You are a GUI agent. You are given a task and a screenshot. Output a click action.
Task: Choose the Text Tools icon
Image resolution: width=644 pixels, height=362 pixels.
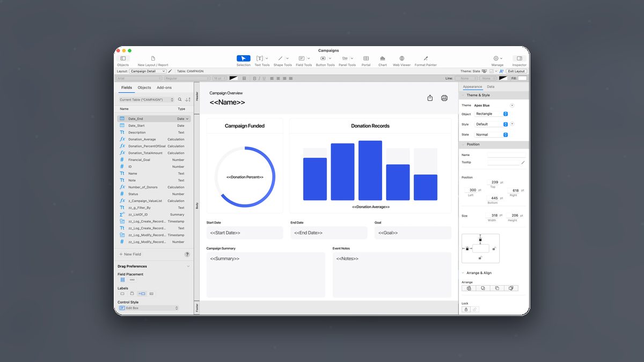tap(260, 58)
